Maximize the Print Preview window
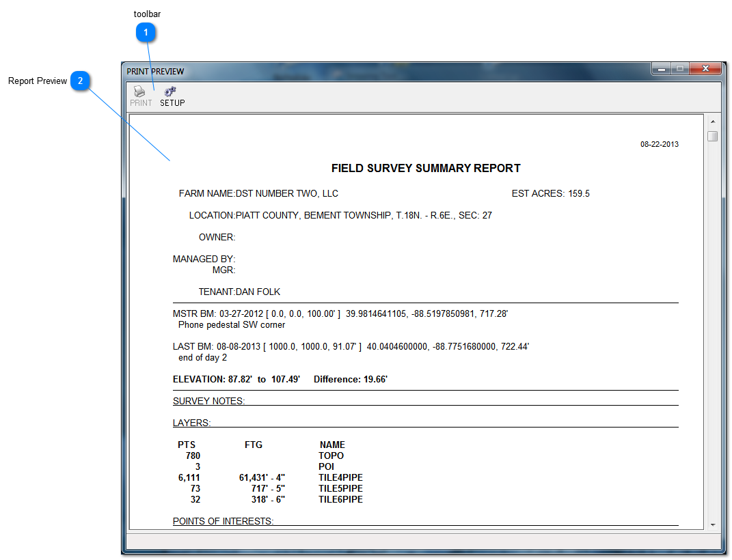The image size is (732, 560). pos(679,69)
